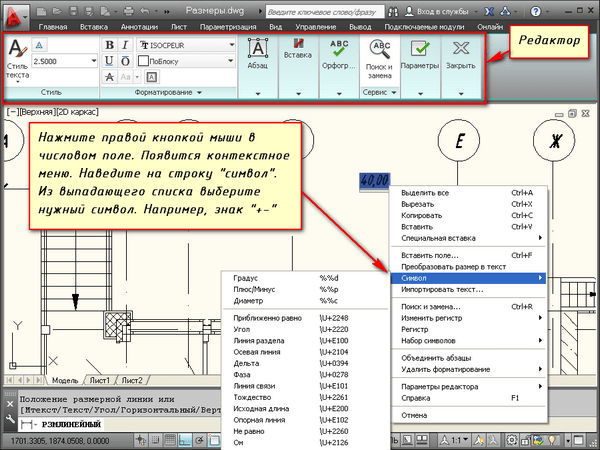
Task: Switch to the Главная ribbon tab
Action: (x=53, y=27)
